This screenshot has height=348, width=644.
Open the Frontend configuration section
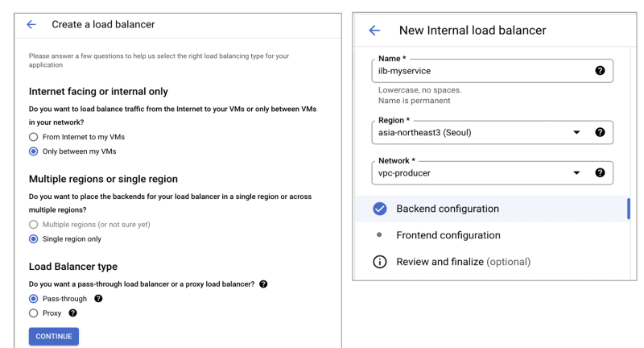pos(448,235)
